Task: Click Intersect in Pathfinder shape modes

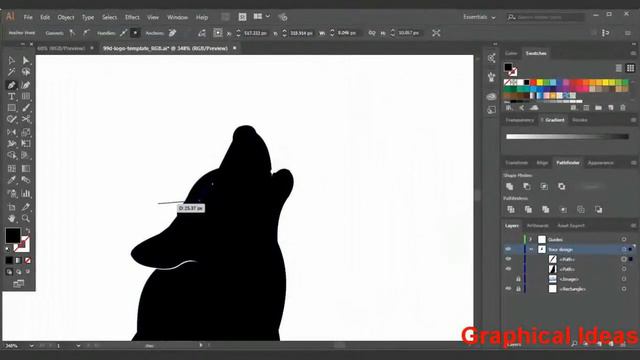Action: (544, 187)
